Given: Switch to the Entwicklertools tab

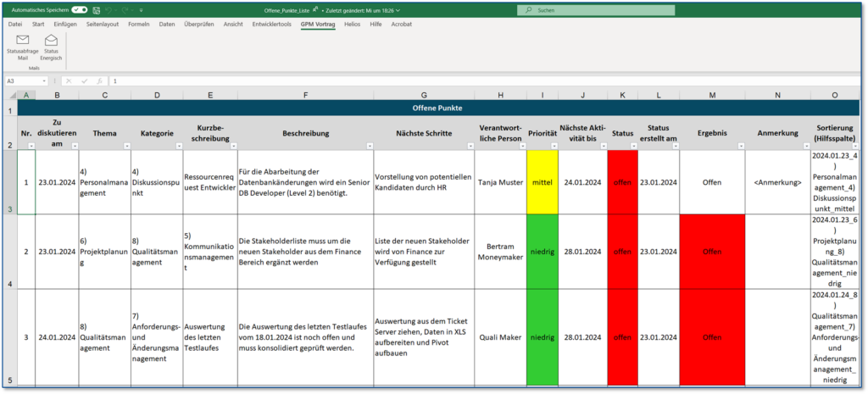Looking at the screenshot, I should [271, 25].
